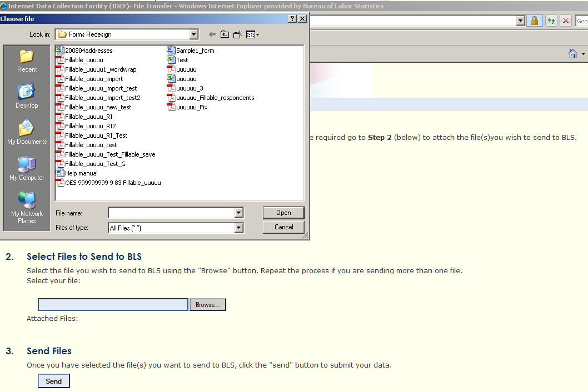Click the Back arrow in file dialog

click(x=212, y=34)
